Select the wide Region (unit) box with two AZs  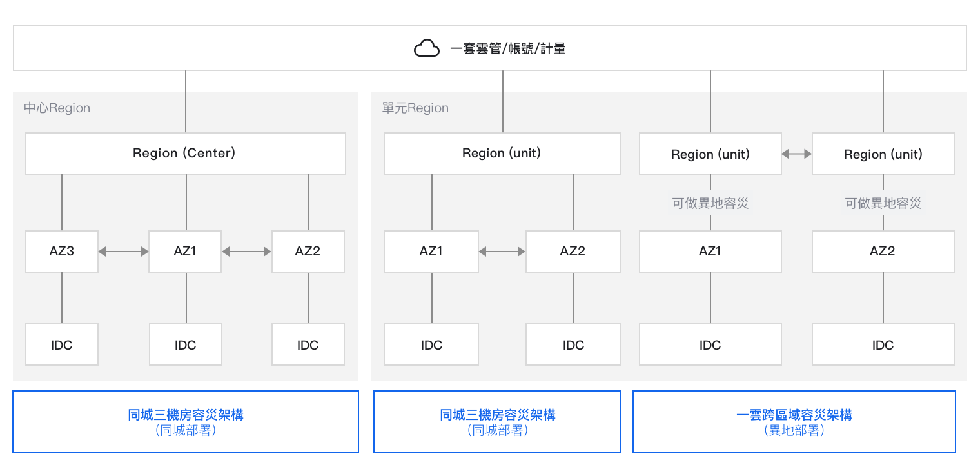coord(502,154)
